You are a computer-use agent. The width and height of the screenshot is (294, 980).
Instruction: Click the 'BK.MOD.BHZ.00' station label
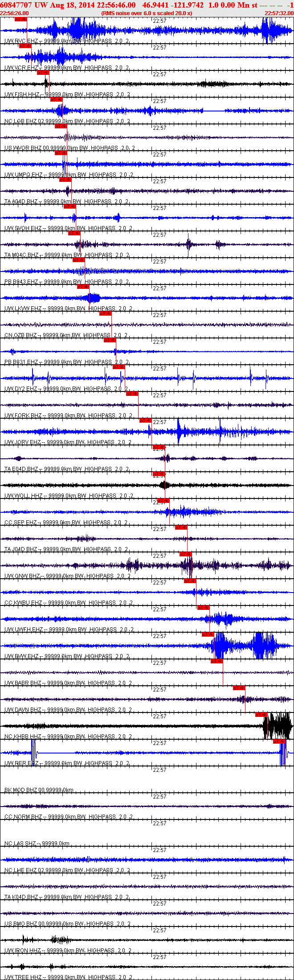pyautogui.click(x=24, y=790)
